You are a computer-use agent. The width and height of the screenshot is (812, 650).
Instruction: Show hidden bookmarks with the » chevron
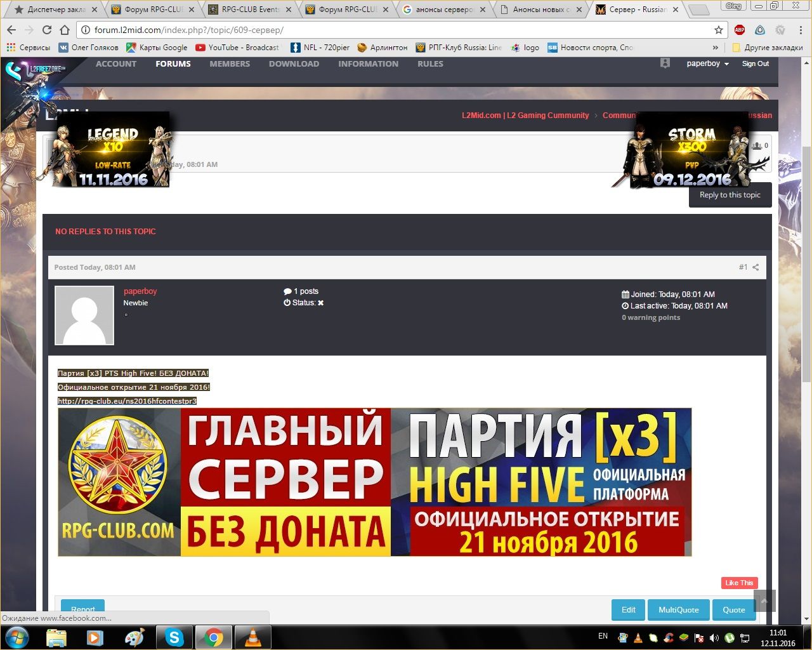716,48
